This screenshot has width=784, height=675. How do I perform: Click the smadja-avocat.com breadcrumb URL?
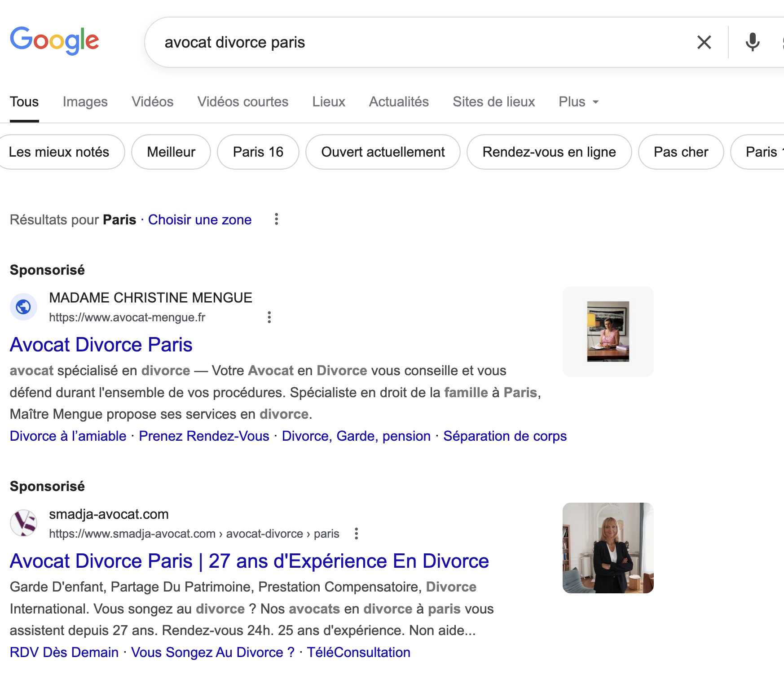click(194, 534)
